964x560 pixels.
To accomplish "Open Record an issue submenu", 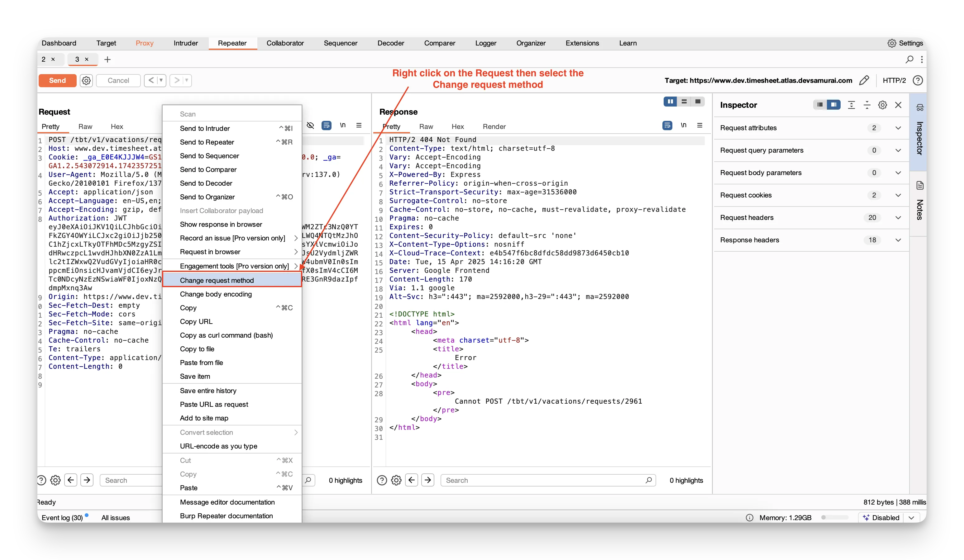I will pos(232,238).
